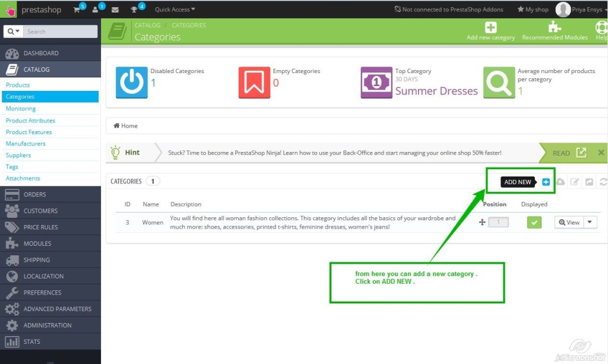Screen dimensions: 608x364
Task: Open the trophy achievements icon
Action: pyautogui.click(x=134, y=10)
